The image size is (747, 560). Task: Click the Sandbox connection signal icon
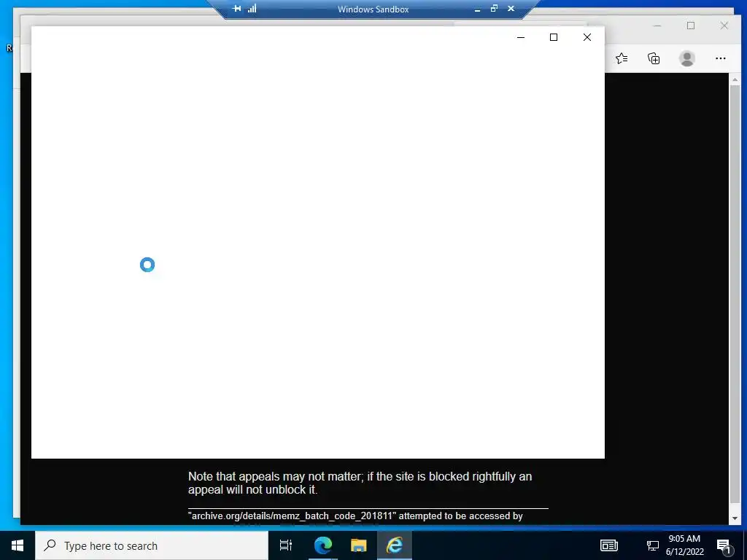[252, 9]
